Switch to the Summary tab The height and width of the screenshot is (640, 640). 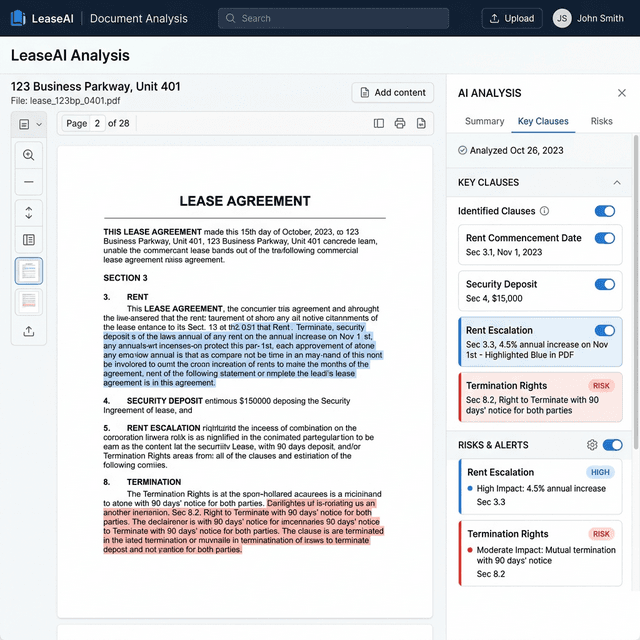coord(484,121)
